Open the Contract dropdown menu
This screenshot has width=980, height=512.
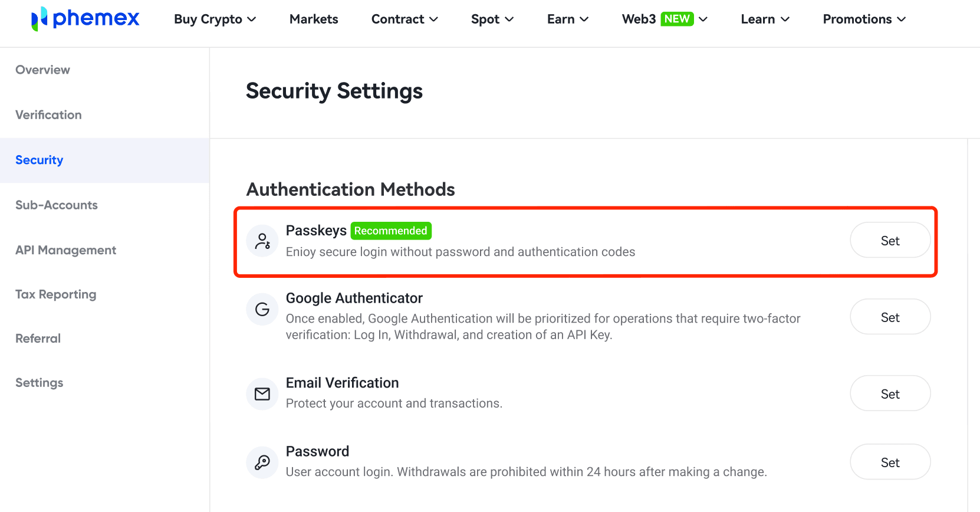click(x=405, y=19)
